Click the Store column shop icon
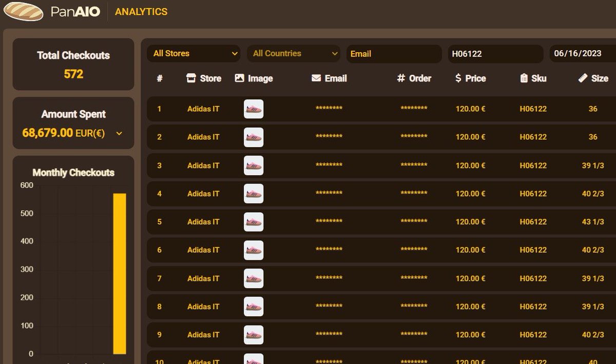Viewport: 616px width, 364px height. [x=191, y=78]
